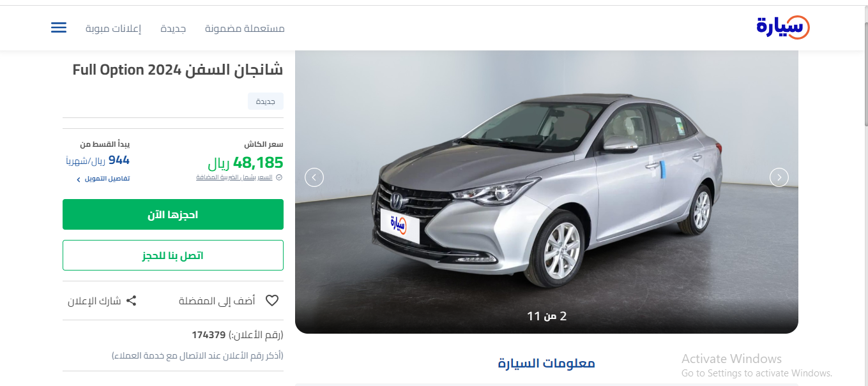
Task: Show next car photo with right arrow
Action: tap(779, 177)
